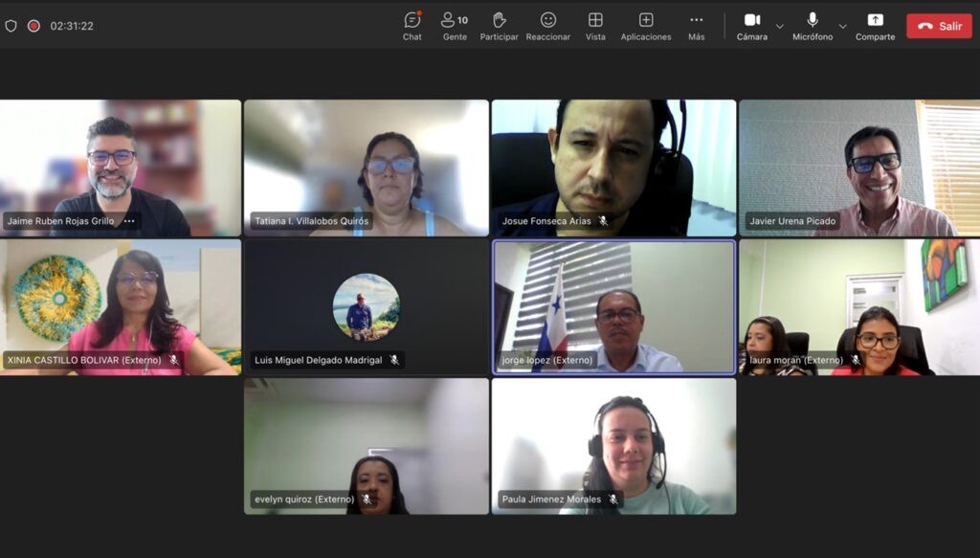
Task: Start screen sharing with Comparte
Action: click(x=875, y=26)
